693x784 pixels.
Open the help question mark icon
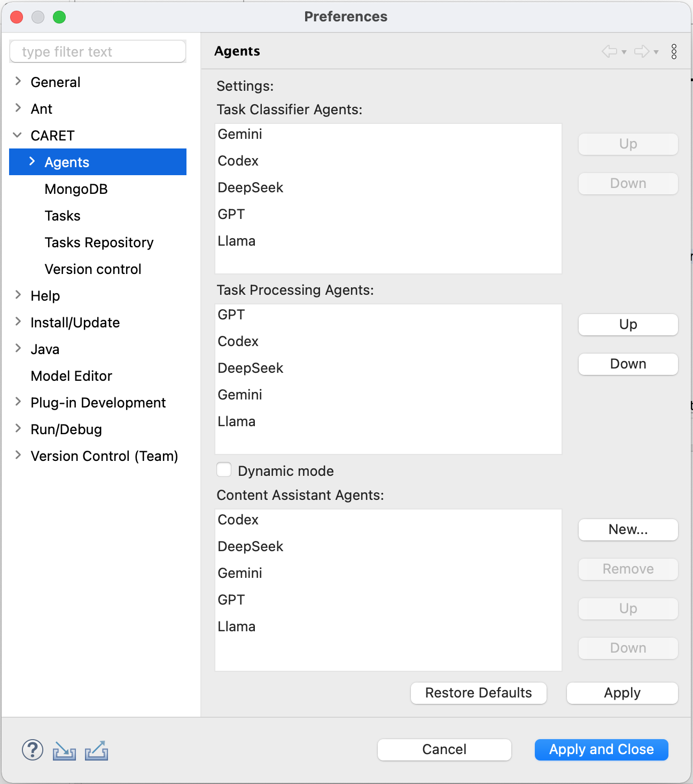click(x=32, y=750)
